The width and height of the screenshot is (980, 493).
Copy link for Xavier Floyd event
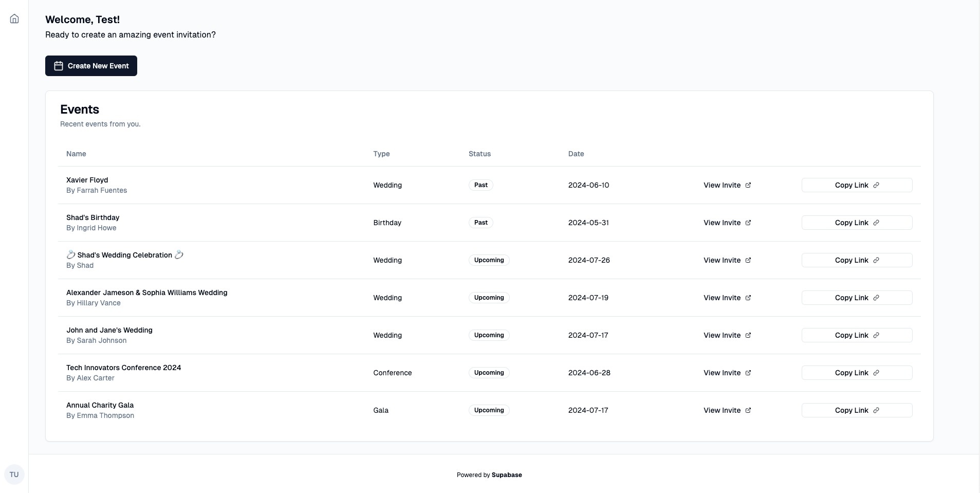856,185
